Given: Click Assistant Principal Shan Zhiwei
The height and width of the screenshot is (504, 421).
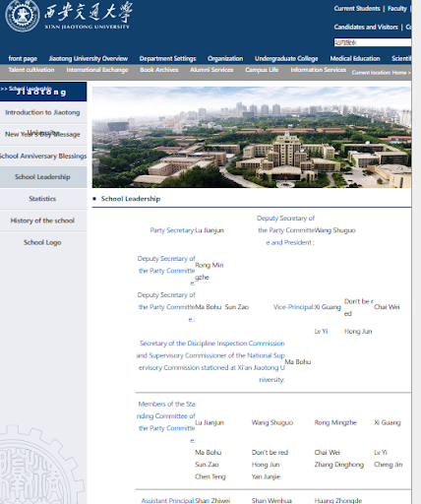Looking at the screenshot, I should tap(212, 500).
